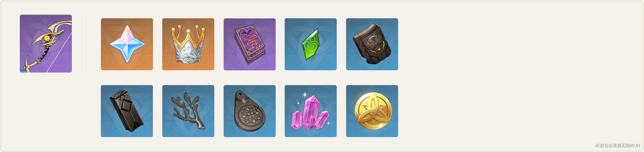Select the engraved teardrop pendant icon

(250, 111)
